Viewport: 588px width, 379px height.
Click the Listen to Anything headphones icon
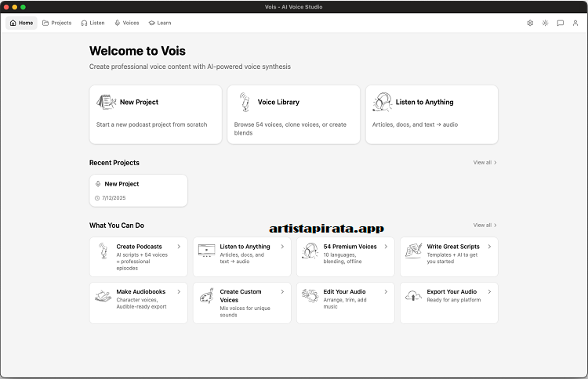[382, 102]
